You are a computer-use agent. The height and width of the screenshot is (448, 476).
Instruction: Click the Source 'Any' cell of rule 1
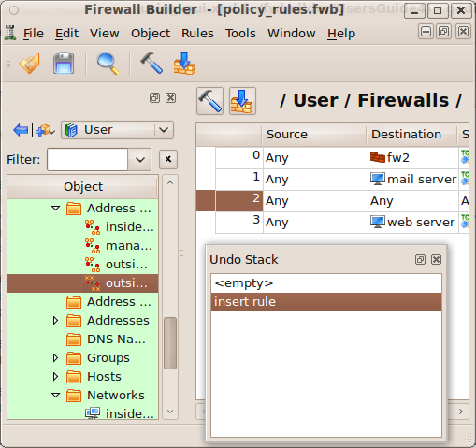(315, 180)
